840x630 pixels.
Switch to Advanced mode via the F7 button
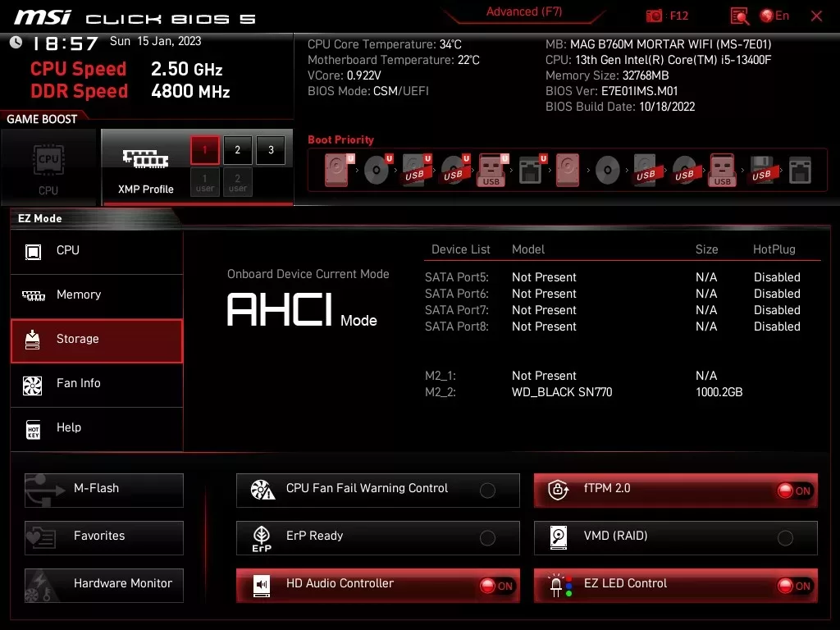tap(524, 11)
